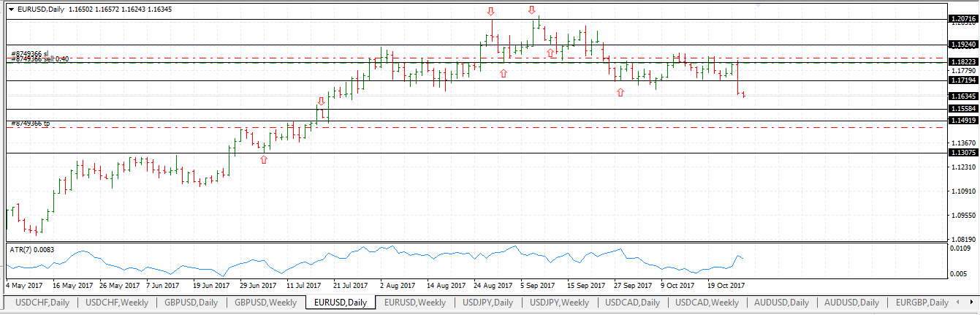The height and width of the screenshot is (315, 980).
Task: Select the up arrow below 27 Sep 2017 candles
Action: point(620,92)
